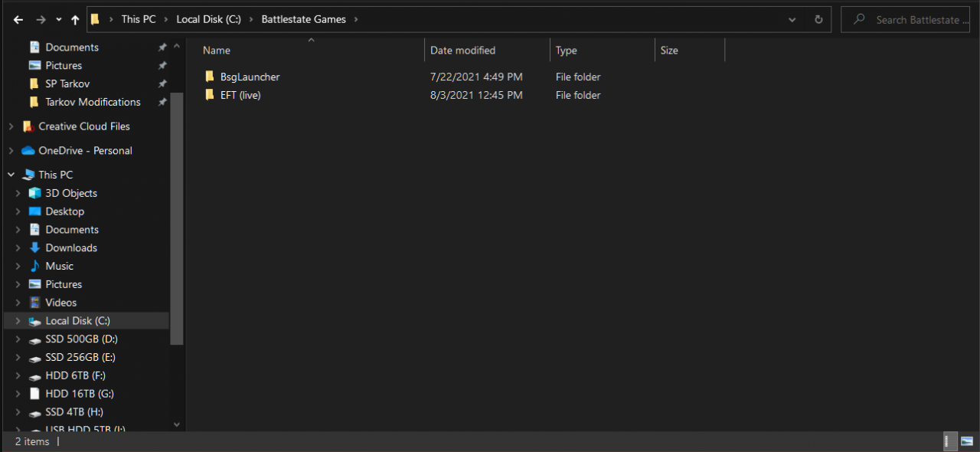Viewport: 980px width, 452px height.
Task: Select Battlestate Games breadcrumb segment
Action: [303, 19]
